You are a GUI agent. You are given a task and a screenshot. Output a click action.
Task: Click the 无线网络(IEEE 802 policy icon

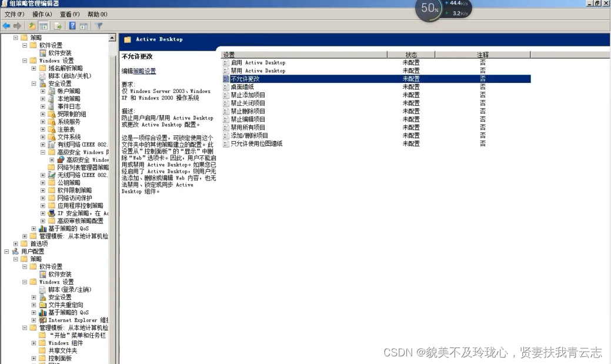click(x=51, y=175)
